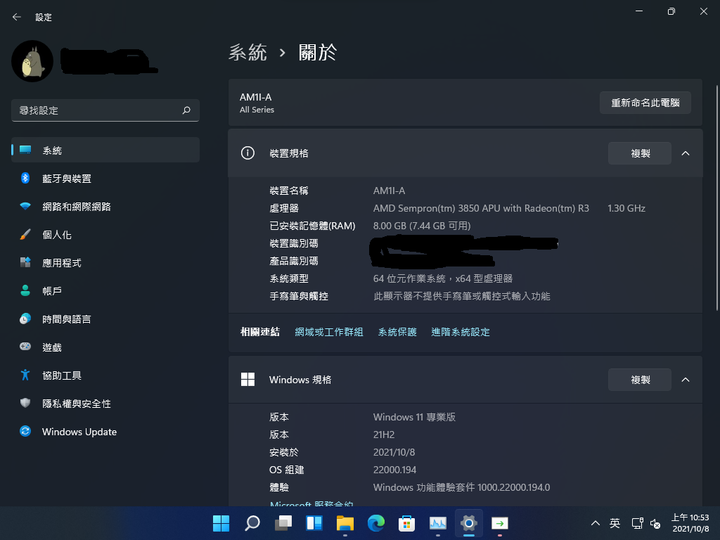
Task: Click the network tray icon
Action: (637, 523)
